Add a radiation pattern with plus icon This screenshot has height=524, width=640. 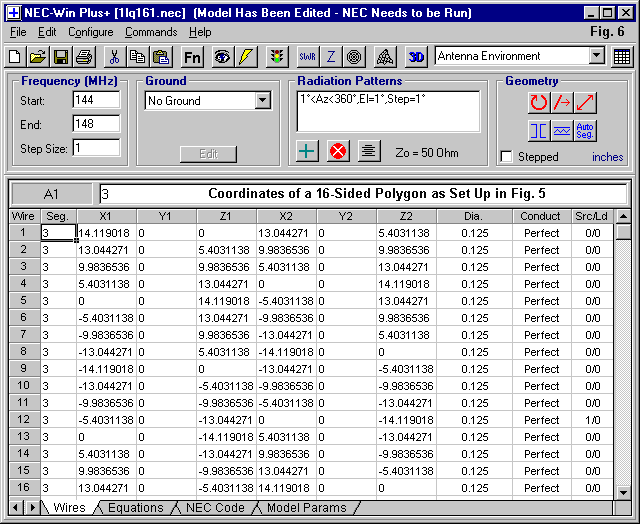click(x=308, y=151)
